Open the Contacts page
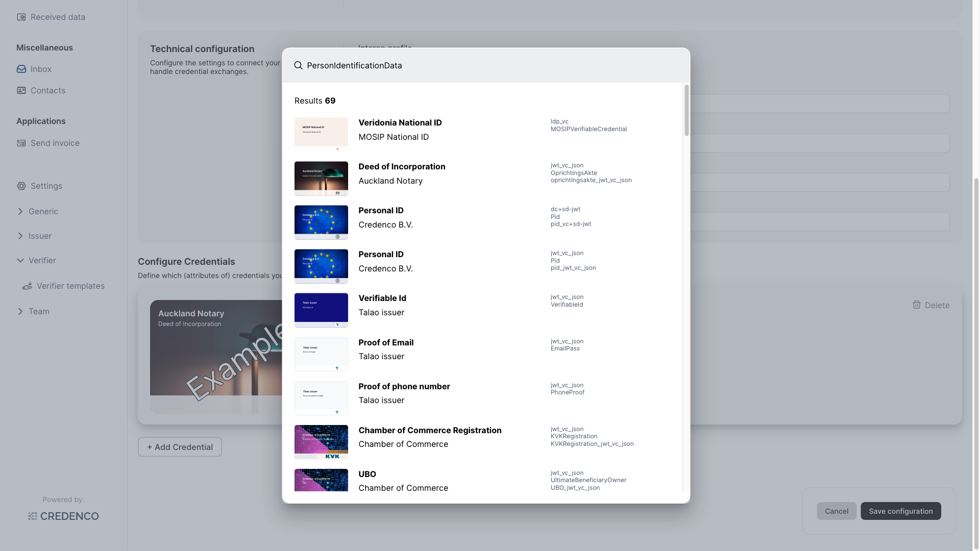Image resolution: width=980 pixels, height=551 pixels. pyautogui.click(x=48, y=90)
